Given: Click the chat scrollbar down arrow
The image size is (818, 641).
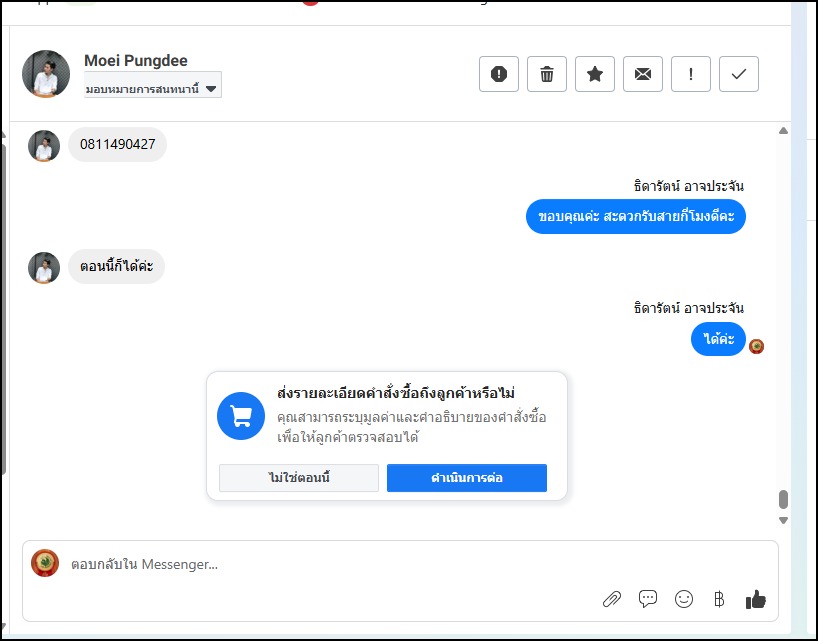Looking at the screenshot, I should pyautogui.click(x=783, y=520).
